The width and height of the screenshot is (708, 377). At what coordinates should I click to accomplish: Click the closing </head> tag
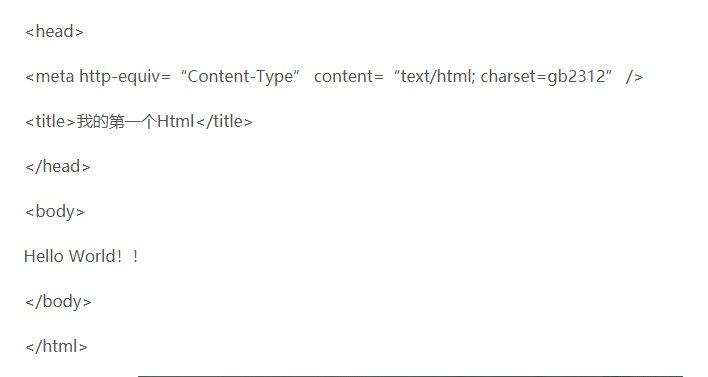pyautogui.click(x=58, y=167)
